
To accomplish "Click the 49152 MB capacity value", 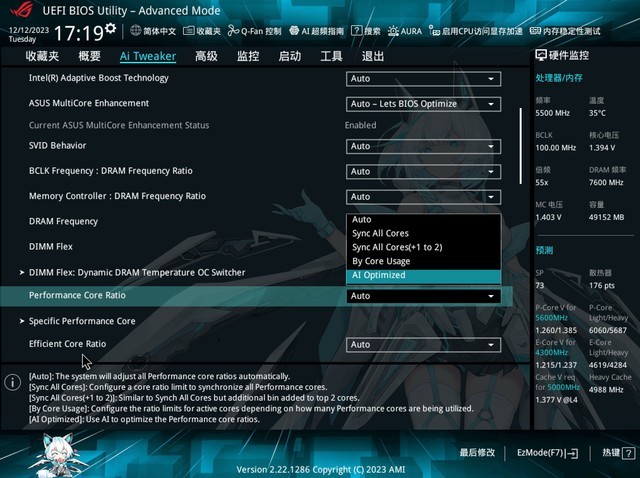I will pos(607,218).
